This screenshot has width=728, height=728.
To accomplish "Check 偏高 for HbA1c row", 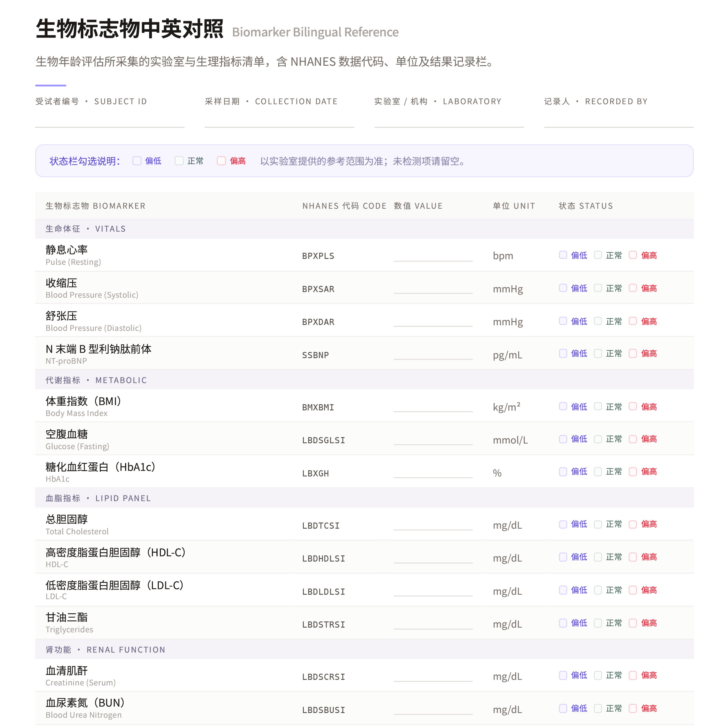I will click(633, 472).
